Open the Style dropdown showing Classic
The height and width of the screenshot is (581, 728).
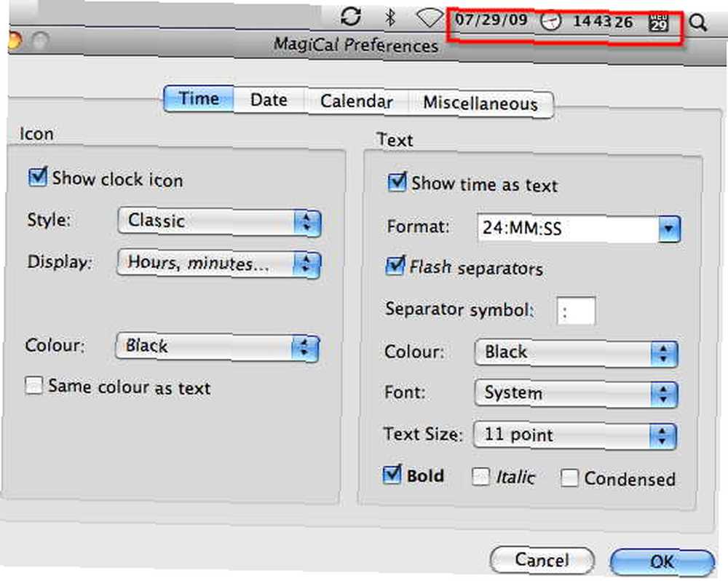218,221
